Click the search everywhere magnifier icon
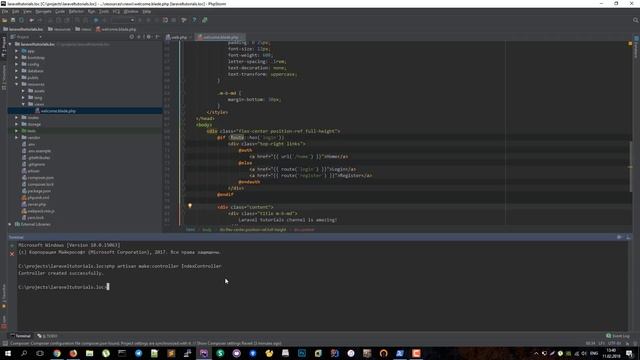The width and height of the screenshot is (640, 360). pyautogui.click(x=635, y=20)
